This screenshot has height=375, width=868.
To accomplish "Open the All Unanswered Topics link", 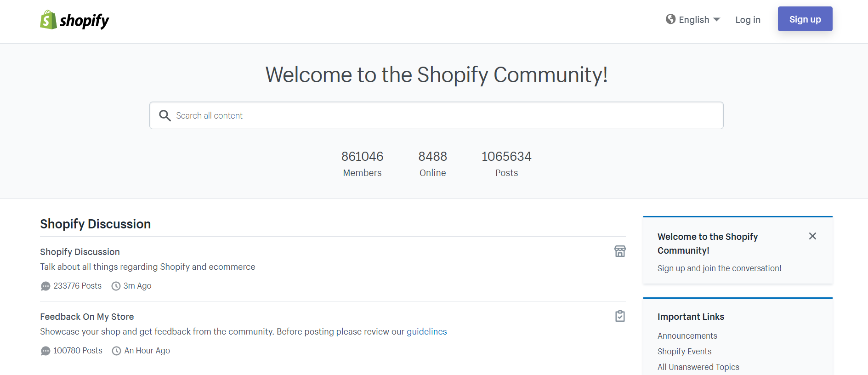I will point(698,367).
